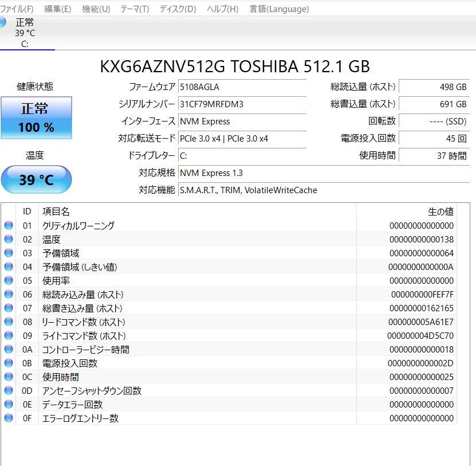
Task: Open the ディスク(D) menu
Action: (x=178, y=9)
